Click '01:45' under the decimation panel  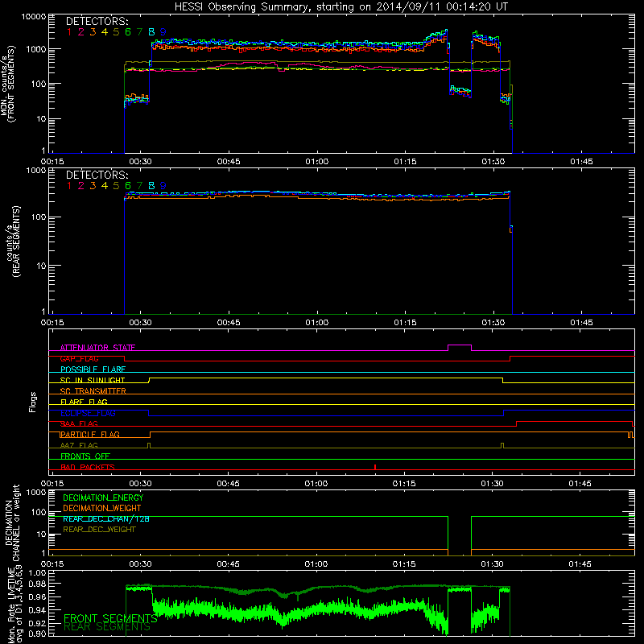tap(580, 564)
